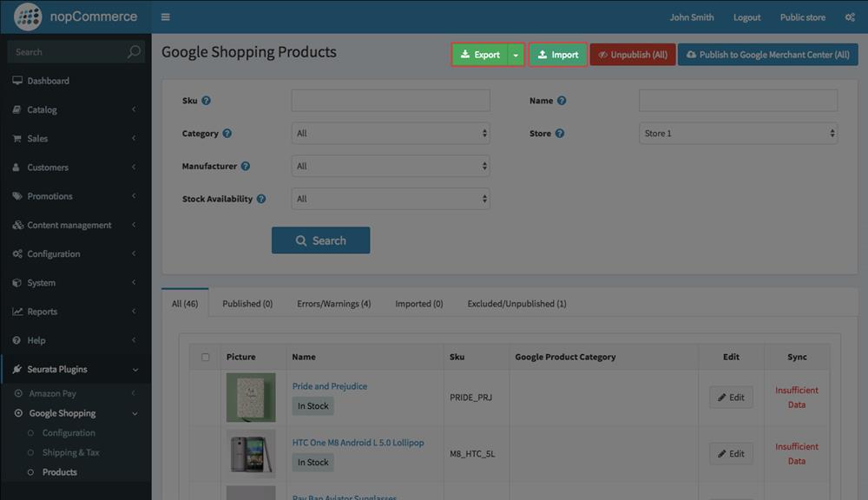
Task: Edit the Pride and Prejudice row
Action: pos(731,398)
